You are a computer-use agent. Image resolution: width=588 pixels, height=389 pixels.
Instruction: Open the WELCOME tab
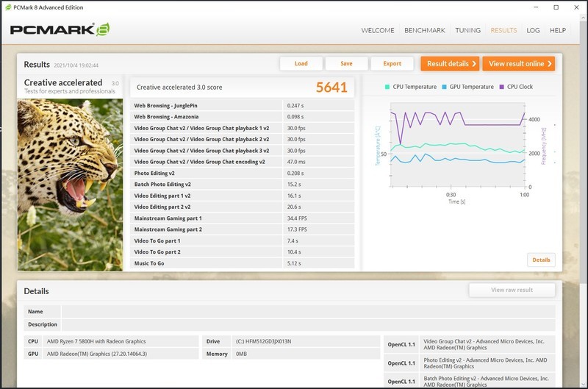(378, 30)
